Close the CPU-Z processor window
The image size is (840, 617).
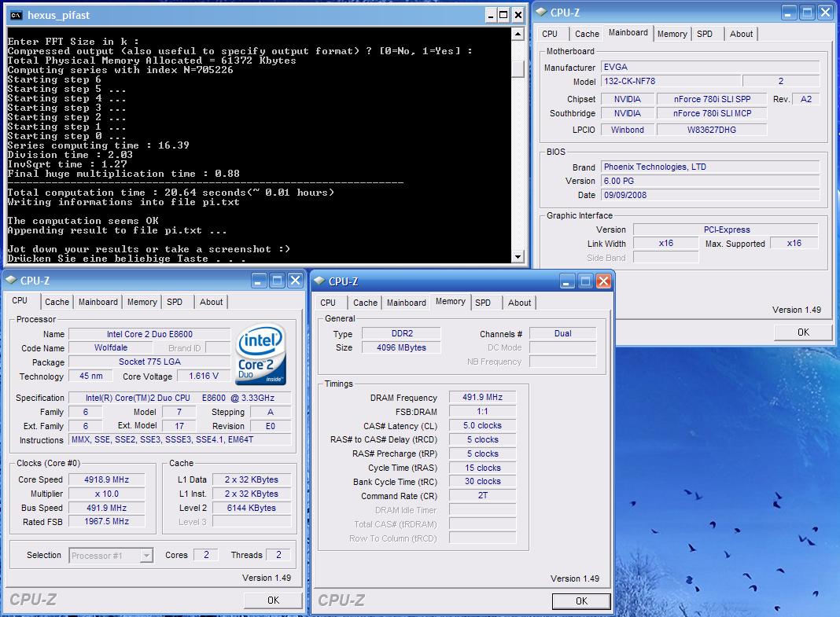(x=295, y=281)
